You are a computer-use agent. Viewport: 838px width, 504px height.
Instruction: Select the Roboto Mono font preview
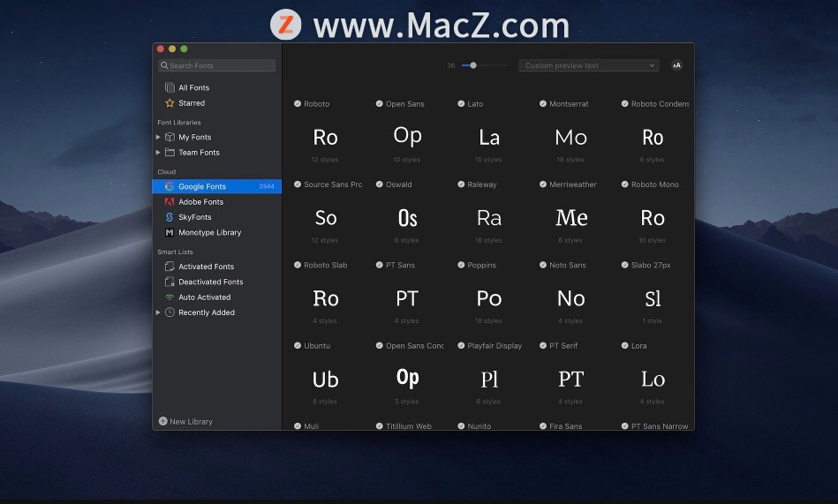point(653,218)
